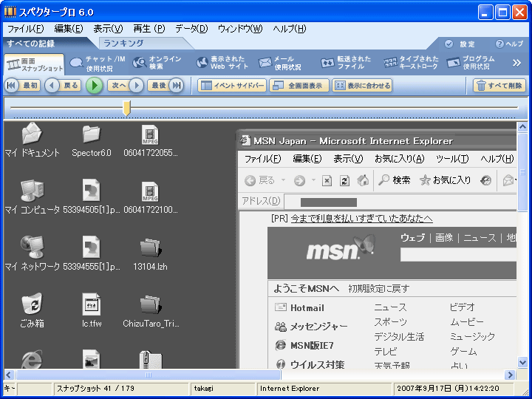532x399 pixels.
Task: Expand more categories with the double-chevron
Action: (516, 63)
